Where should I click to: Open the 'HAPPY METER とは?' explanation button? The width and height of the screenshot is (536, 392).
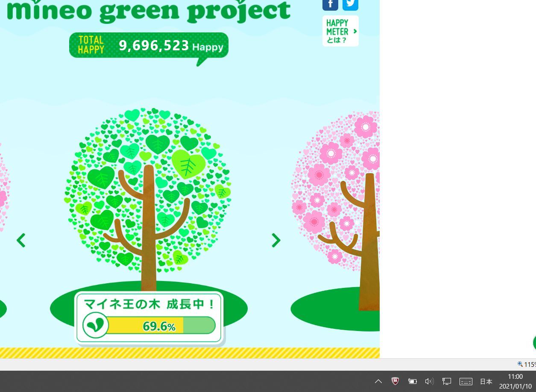tap(340, 31)
